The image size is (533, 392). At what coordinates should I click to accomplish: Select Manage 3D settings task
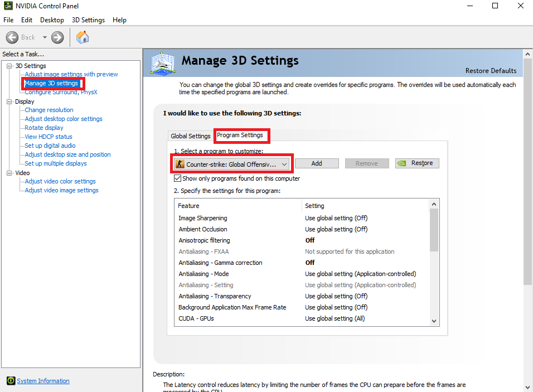tap(51, 83)
